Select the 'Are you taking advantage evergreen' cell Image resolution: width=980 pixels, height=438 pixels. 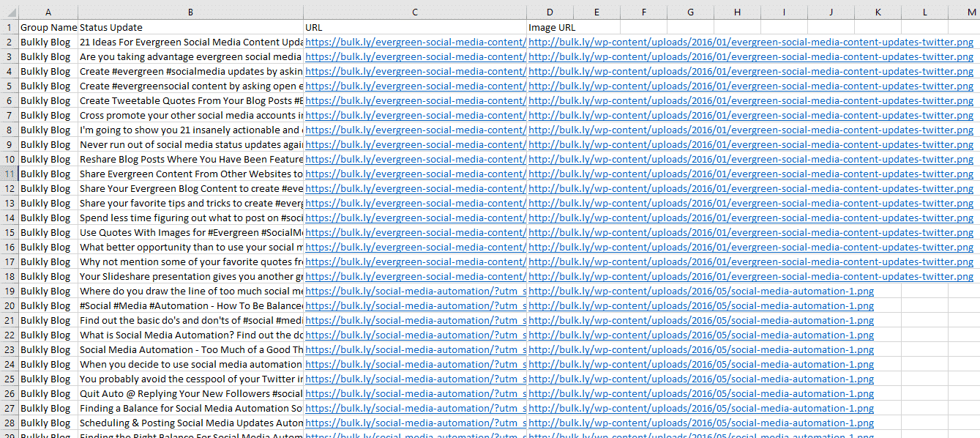pyautogui.click(x=190, y=56)
